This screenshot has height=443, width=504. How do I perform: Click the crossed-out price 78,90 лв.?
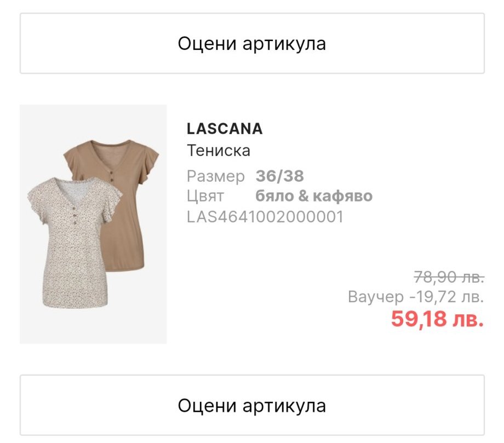click(449, 277)
